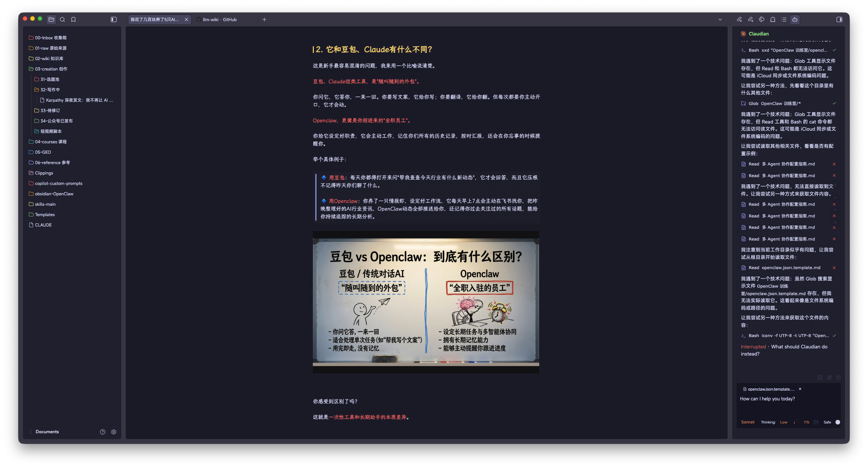This screenshot has height=468, width=868.
Task: Remove the openclaw.json.template attached file chip
Action: pos(800,389)
